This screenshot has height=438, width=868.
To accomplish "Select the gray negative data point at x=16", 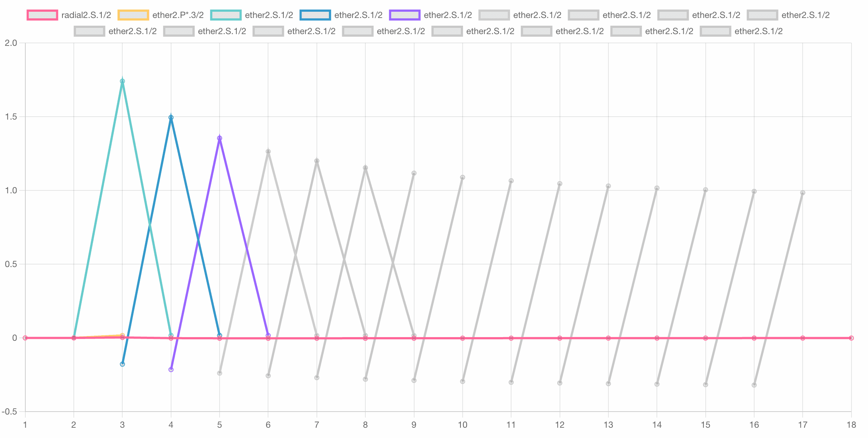I will tap(754, 385).
